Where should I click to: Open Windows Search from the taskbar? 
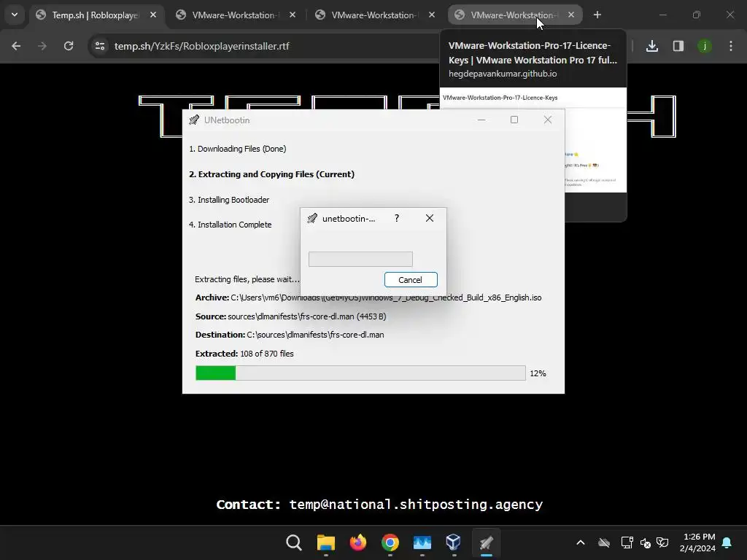pyautogui.click(x=294, y=542)
